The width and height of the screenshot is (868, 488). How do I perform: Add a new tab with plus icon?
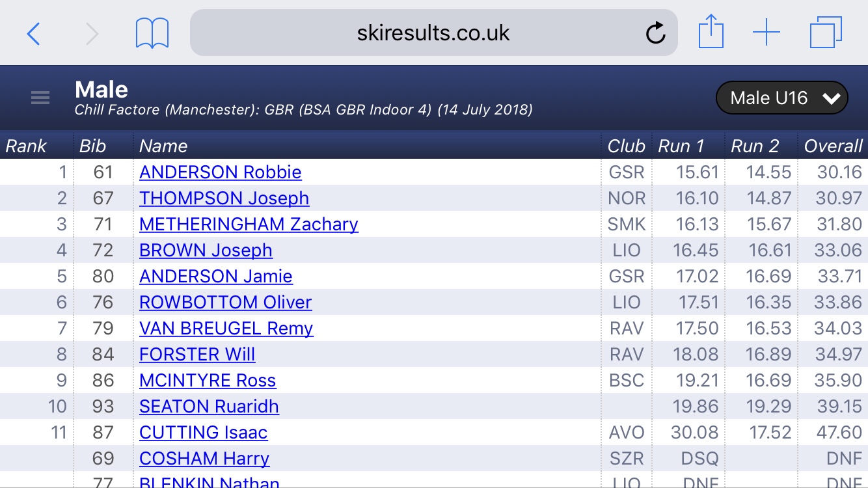tap(766, 32)
